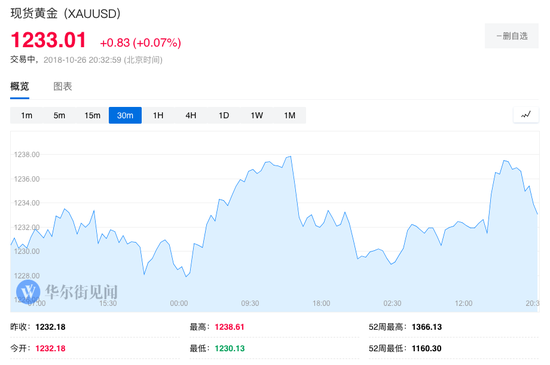This screenshot has width=550, height=365.
Task: Select the 1D interval
Action: [224, 115]
